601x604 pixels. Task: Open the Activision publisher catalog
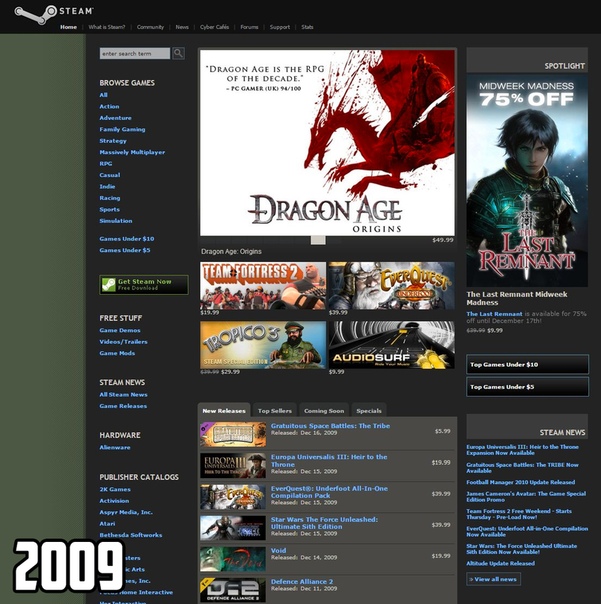coord(114,501)
